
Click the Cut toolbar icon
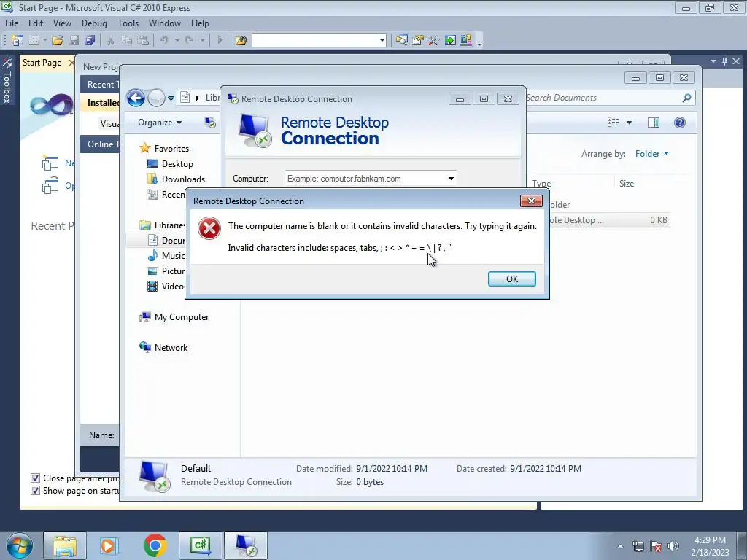pos(110,41)
